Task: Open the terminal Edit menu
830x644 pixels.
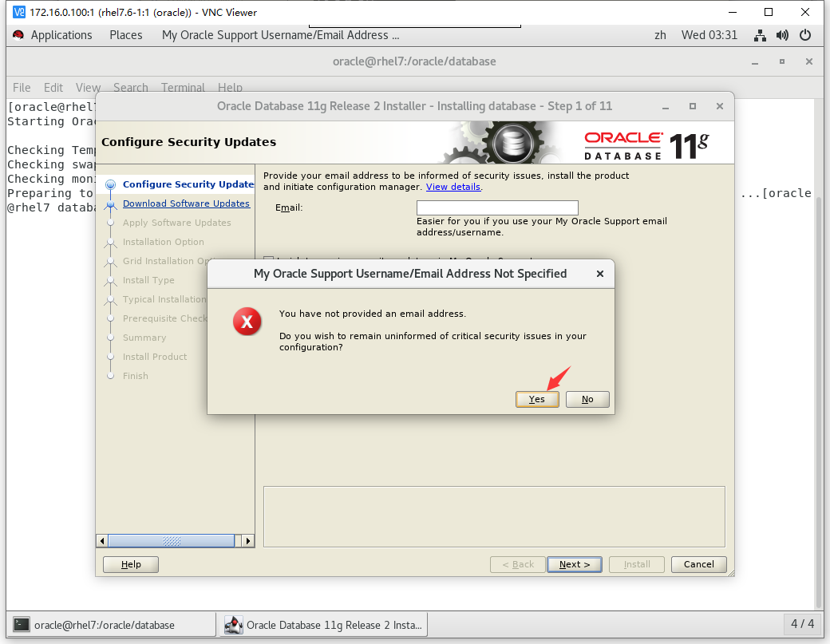Action: click(x=53, y=87)
